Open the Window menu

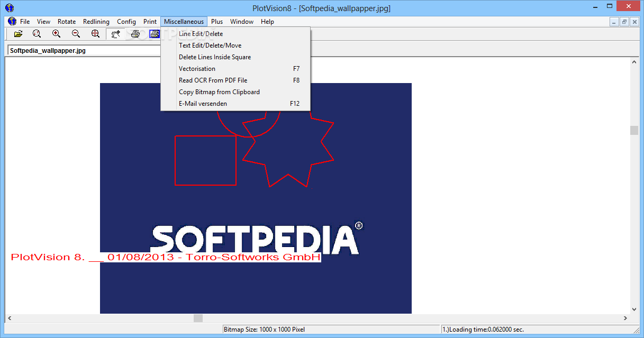[242, 22]
